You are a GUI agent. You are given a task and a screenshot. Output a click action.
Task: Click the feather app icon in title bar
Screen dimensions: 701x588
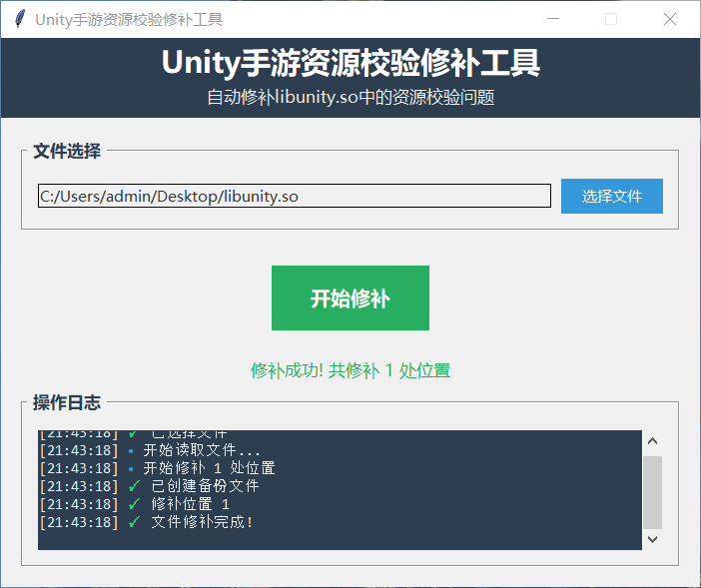[x=20, y=19]
